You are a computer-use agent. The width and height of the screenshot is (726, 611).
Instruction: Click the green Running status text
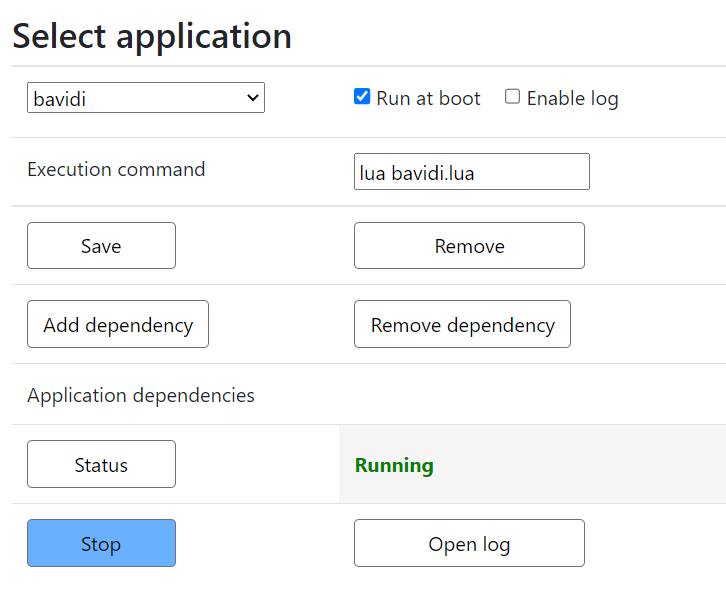(x=394, y=465)
